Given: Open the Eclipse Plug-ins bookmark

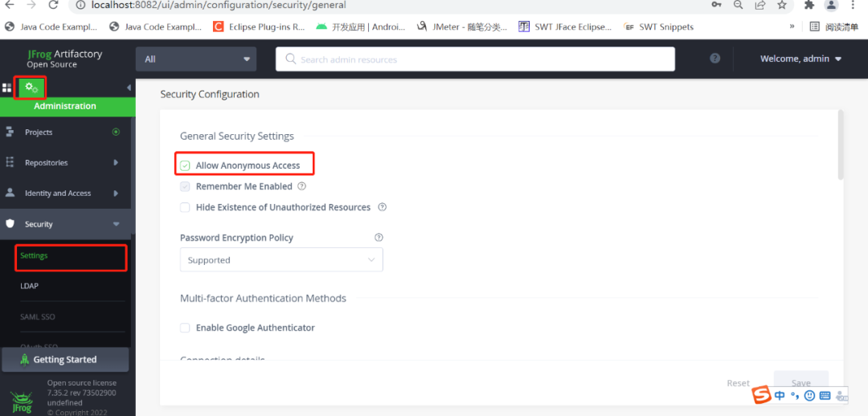Looking at the screenshot, I should click(x=259, y=26).
